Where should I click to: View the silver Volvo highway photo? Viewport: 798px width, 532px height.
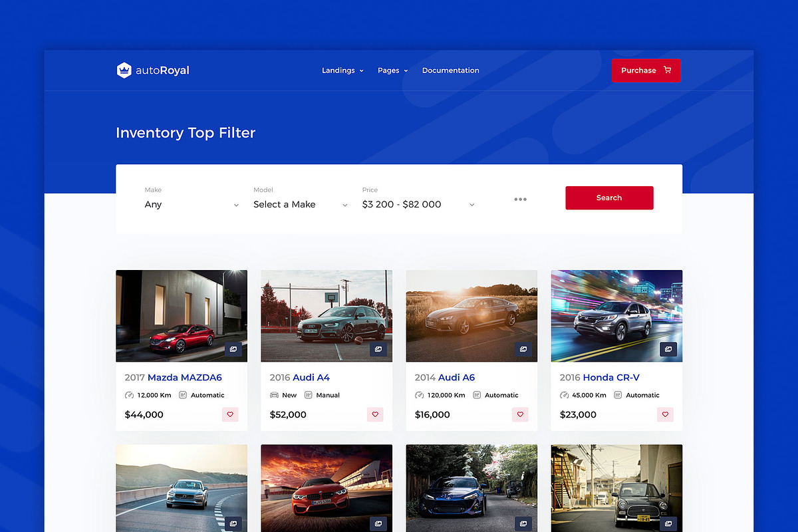click(x=182, y=488)
